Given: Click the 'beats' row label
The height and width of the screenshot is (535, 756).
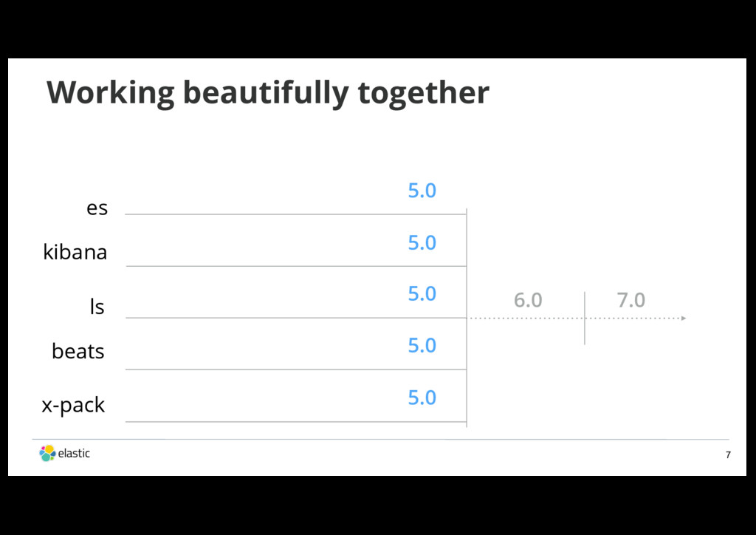Looking at the screenshot, I should pyautogui.click(x=78, y=351).
